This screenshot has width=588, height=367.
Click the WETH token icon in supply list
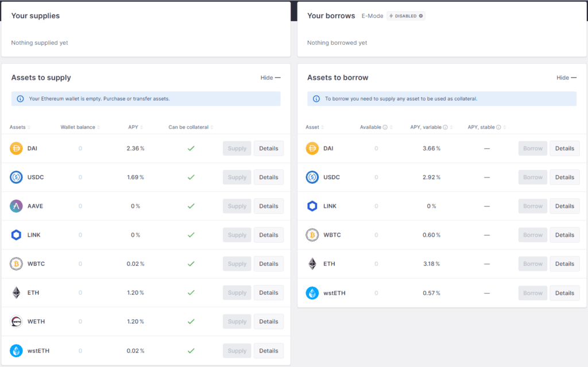(16, 322)
